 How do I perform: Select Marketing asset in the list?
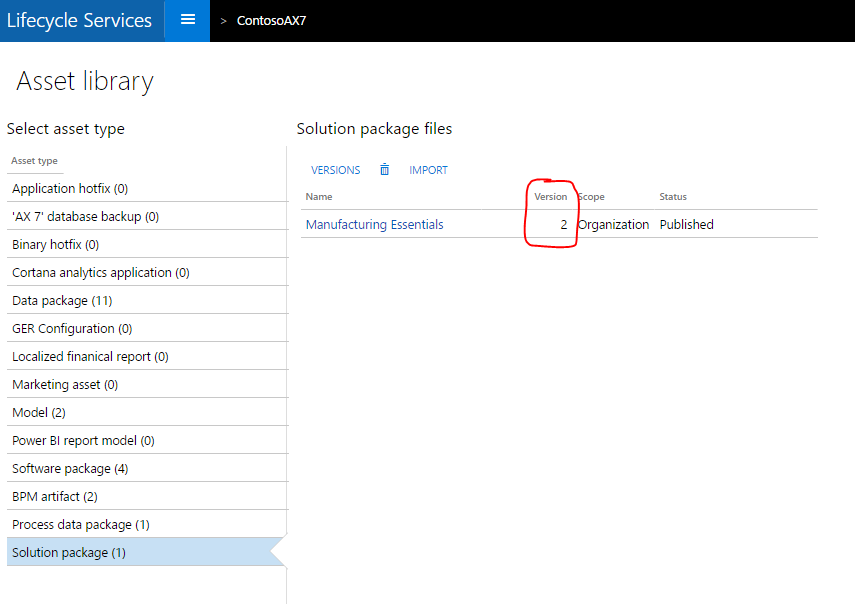(65, 385)
